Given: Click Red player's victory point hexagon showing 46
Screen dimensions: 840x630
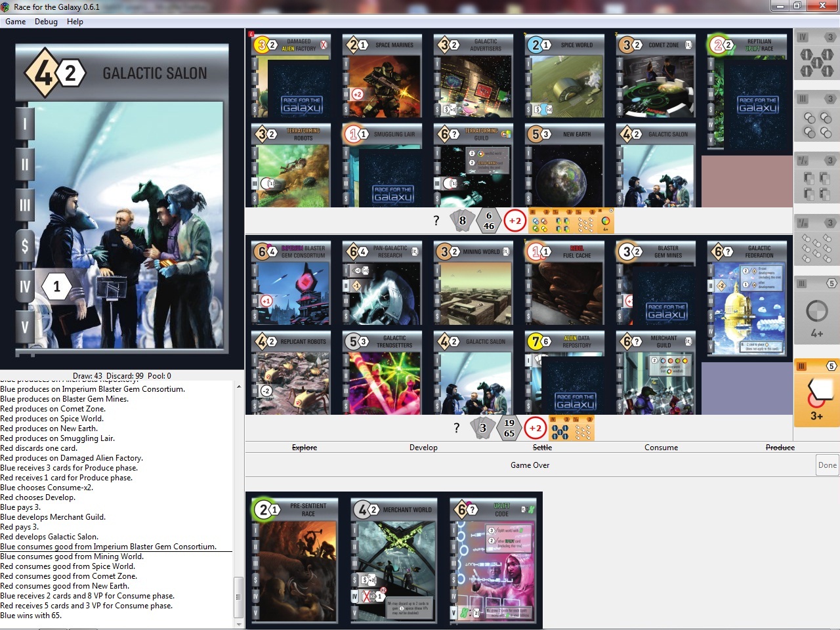Looking at the screenshot, I should [x=489, y=220].
